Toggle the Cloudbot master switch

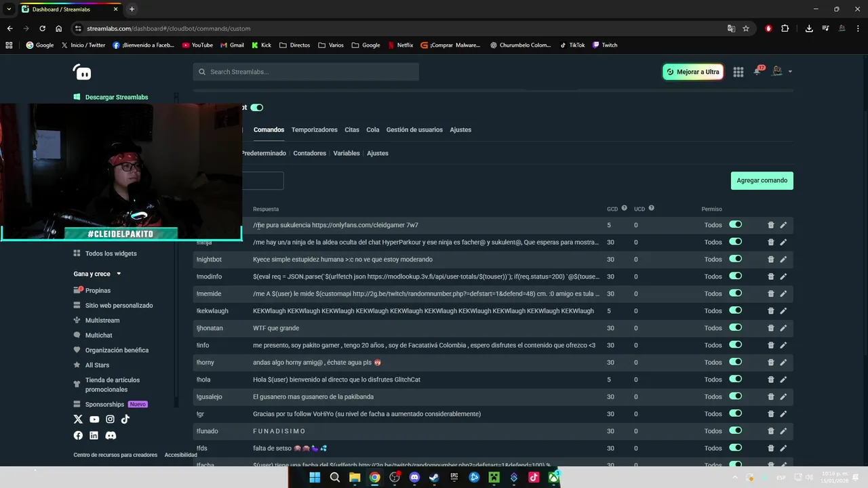(256, 107)
